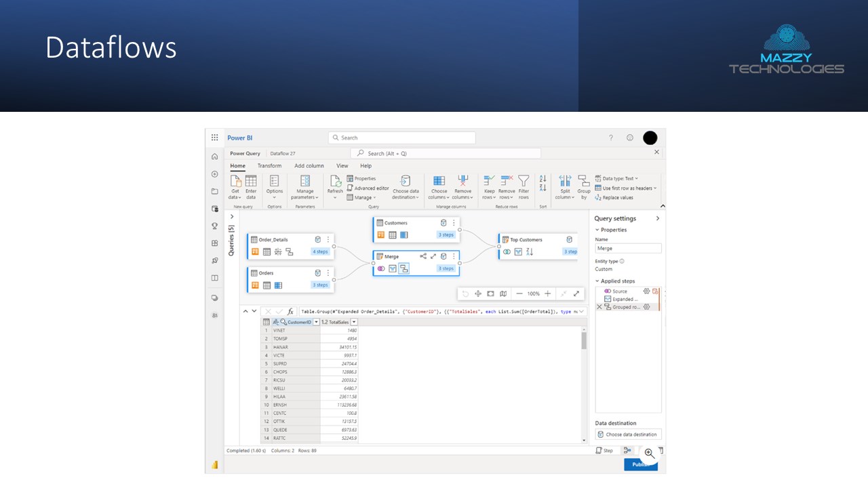Open the CustomerID column filter dropdown
868x488 pixels.
point(316,322)
